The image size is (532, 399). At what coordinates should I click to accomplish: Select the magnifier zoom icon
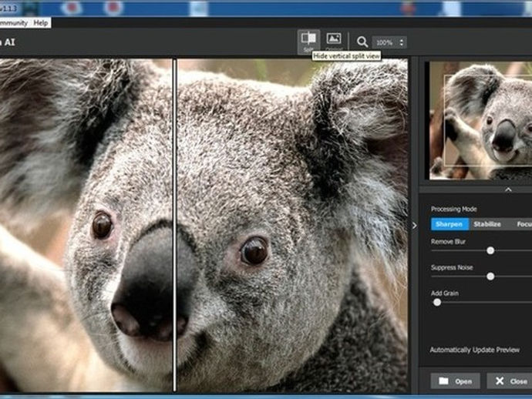(362, 42)
